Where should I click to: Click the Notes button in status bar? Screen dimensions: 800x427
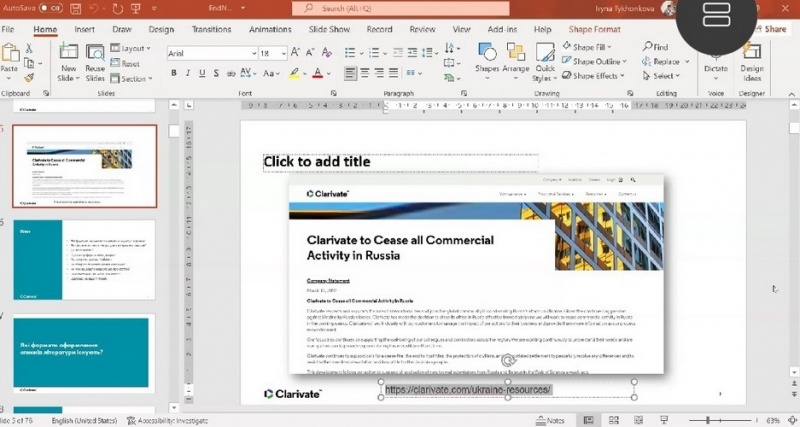pyautogui.click(x=551, y=420)
